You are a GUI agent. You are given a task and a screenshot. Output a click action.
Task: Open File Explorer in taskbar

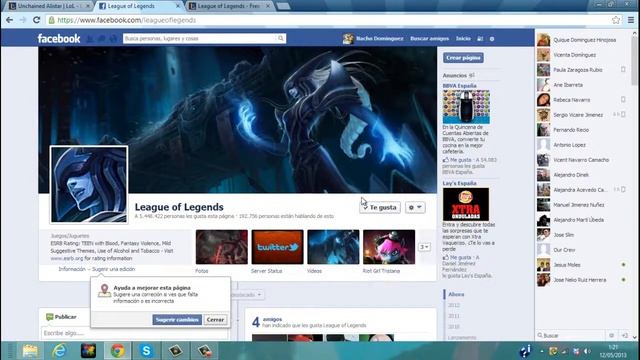coord(30,351)
